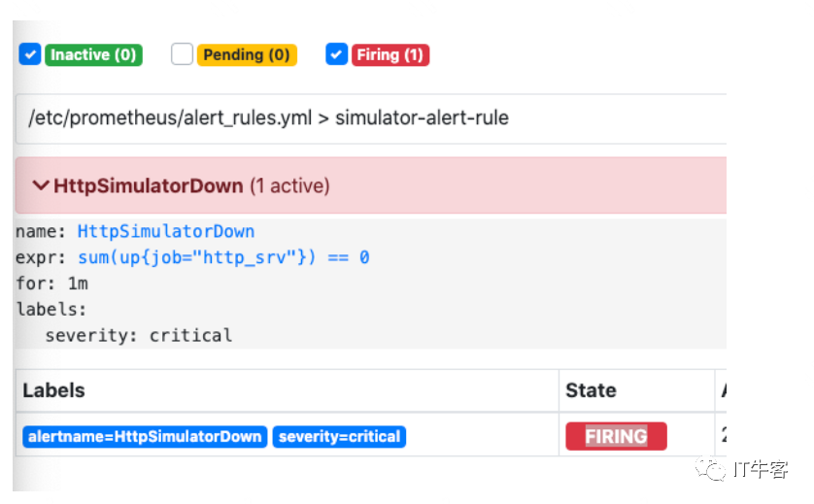Open the sum(up{job="http_srv"}) == 0 expression link
814x504 pixels.
(x=223, y=257)
